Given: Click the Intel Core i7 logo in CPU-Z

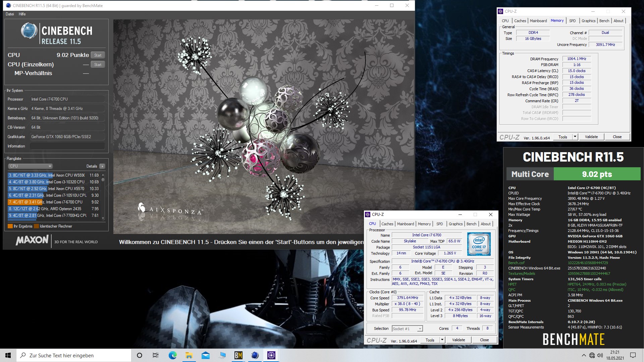Looking at the screenshot, I should tap(479, 244).
